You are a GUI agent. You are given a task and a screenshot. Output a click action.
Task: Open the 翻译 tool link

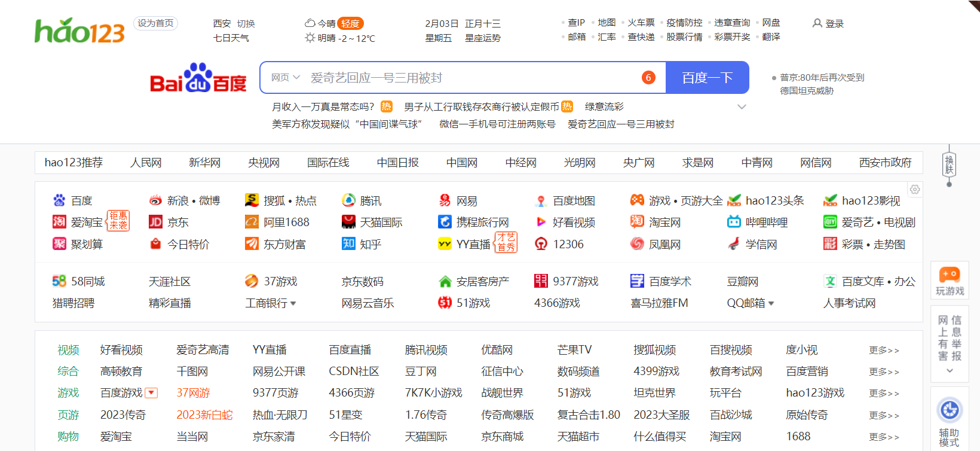(x=771, y=36)
